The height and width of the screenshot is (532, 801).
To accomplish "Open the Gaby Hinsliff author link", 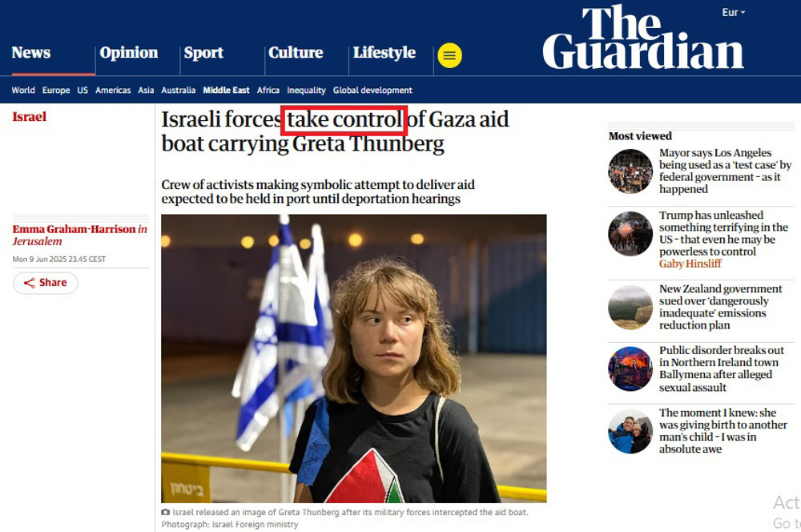I will click(x=690, y=264).
